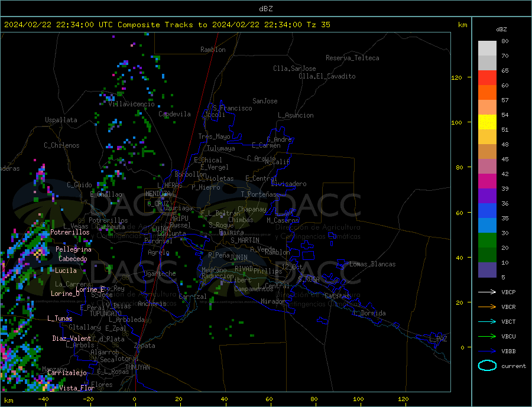Click the 'TUPUNGATO' city label
Viewport: 532px width, 407px height.
(106, 314)
